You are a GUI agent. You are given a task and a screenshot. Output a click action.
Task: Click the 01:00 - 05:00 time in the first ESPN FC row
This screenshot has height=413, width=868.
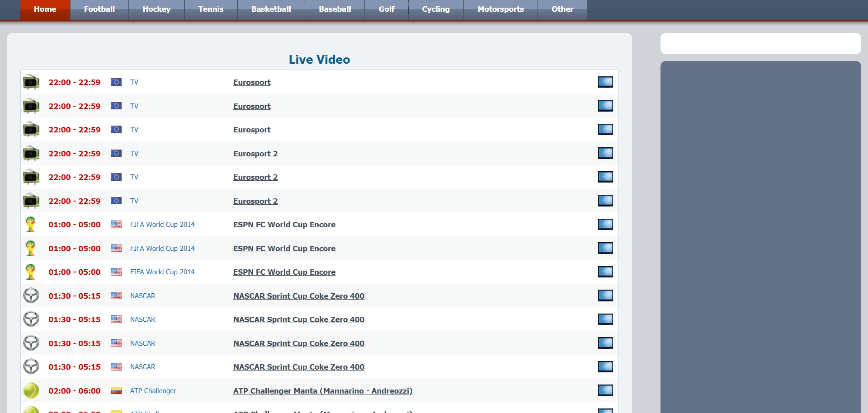click(x=75, y=225)
